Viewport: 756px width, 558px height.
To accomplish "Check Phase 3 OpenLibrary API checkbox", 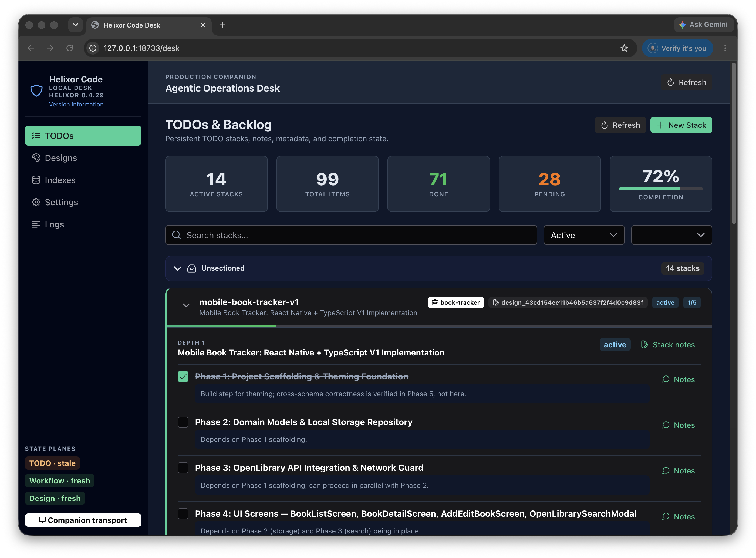I will [183, 468].
